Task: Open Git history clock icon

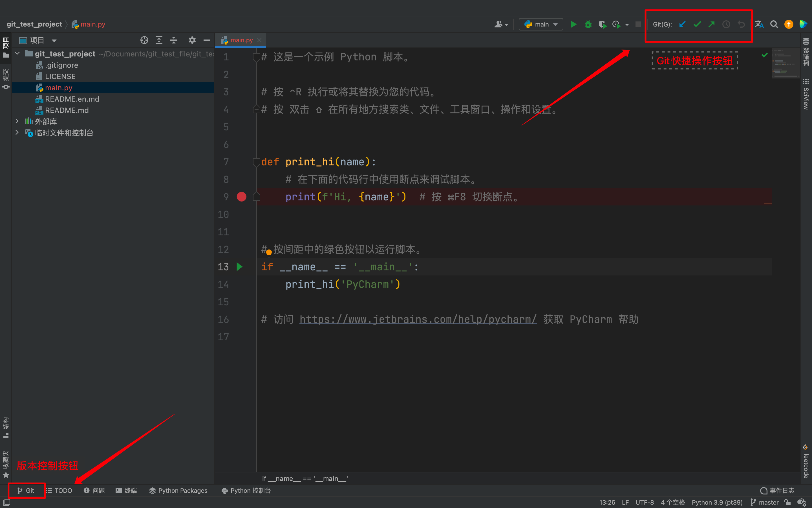Action: 726,25
